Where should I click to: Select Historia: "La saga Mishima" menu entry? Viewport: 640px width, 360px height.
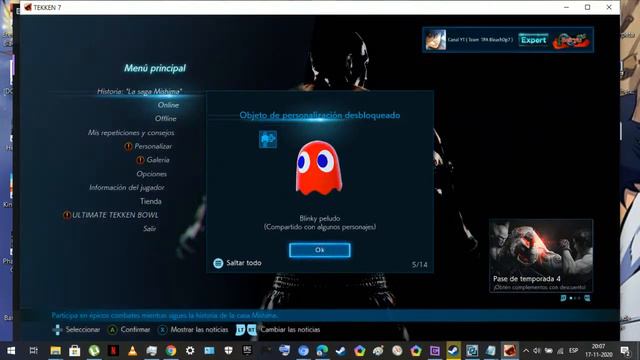139,91
